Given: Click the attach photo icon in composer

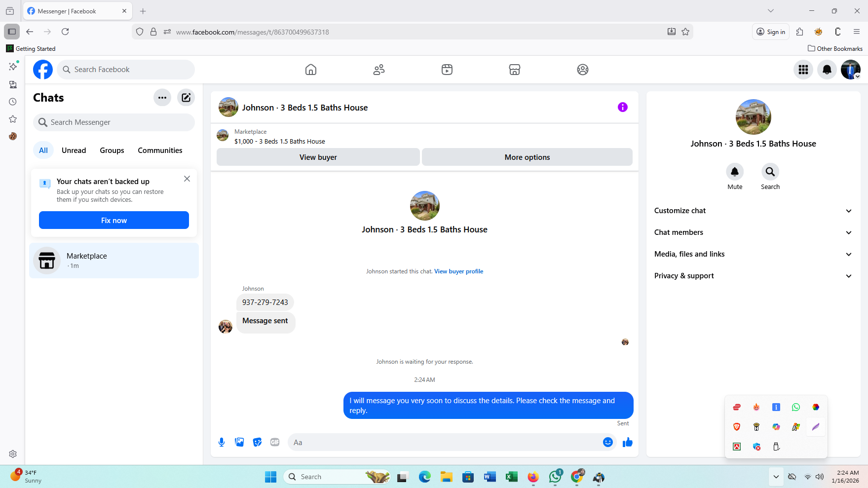Looking at the screenshot, I should [x=239, y=442].
